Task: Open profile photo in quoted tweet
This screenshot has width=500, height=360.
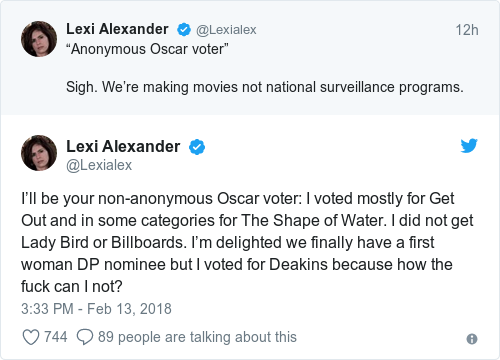Action: pyautogui.click(x=39, y=39)
